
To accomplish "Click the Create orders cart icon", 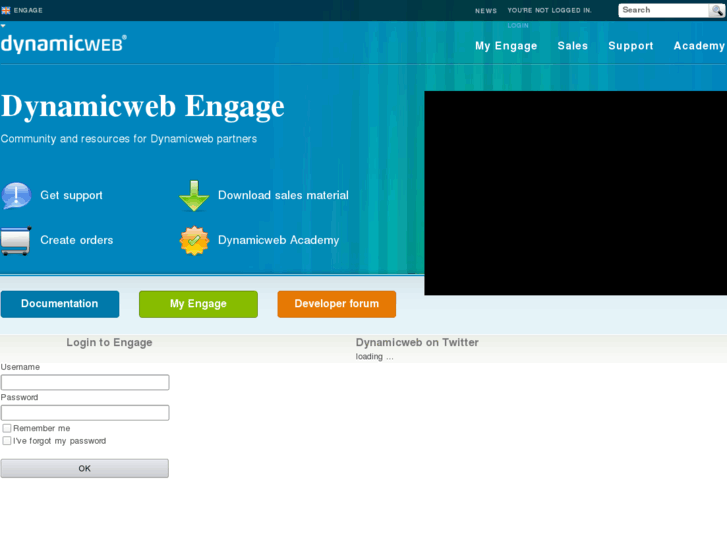I will coord(16,240).
